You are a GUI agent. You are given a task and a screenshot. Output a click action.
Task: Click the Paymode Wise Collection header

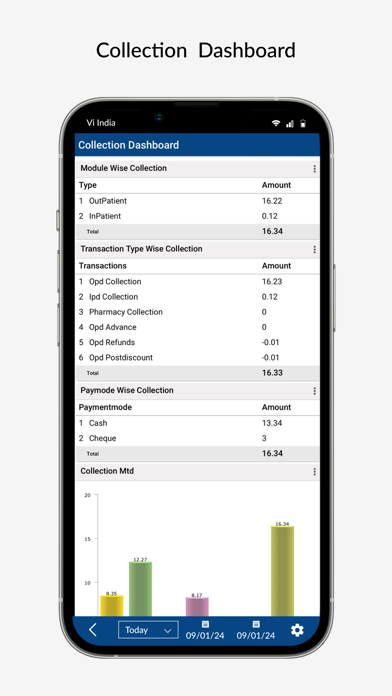(x=198, y=391)
